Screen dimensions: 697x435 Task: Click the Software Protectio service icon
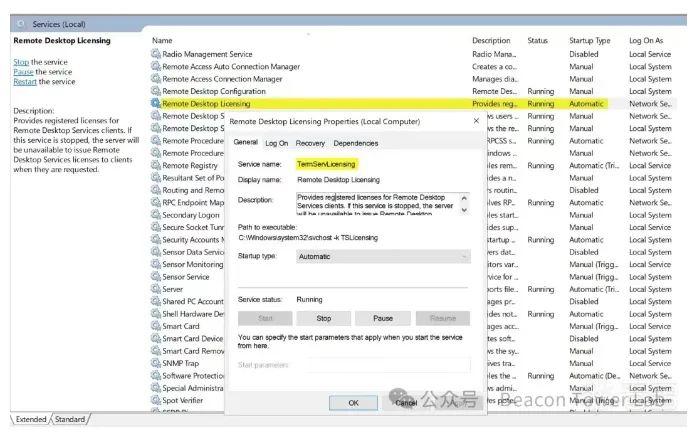(156, 375)
